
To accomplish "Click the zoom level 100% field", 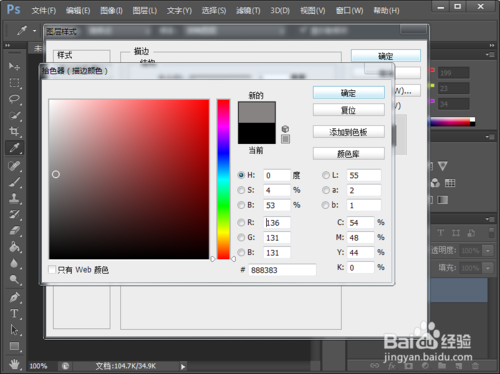I will click(39, 366).
